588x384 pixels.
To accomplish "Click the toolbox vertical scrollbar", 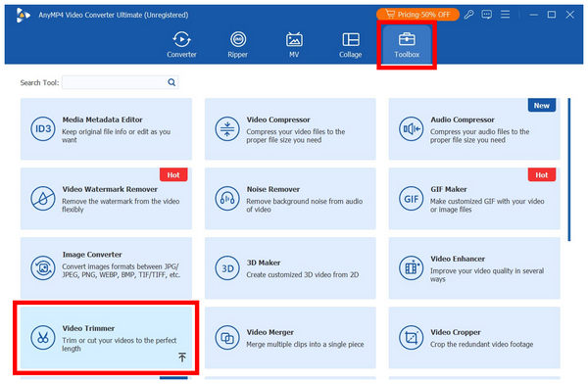I will tap(569, 169).
